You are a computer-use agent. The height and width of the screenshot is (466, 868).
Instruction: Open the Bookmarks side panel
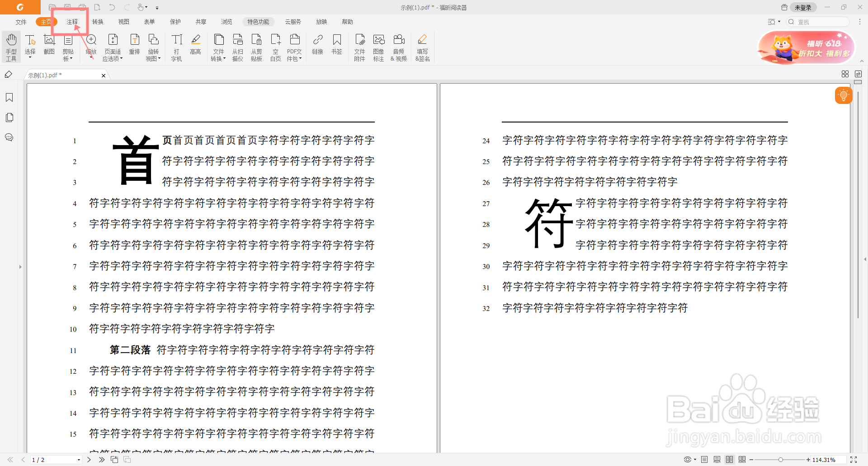(9, 98)
